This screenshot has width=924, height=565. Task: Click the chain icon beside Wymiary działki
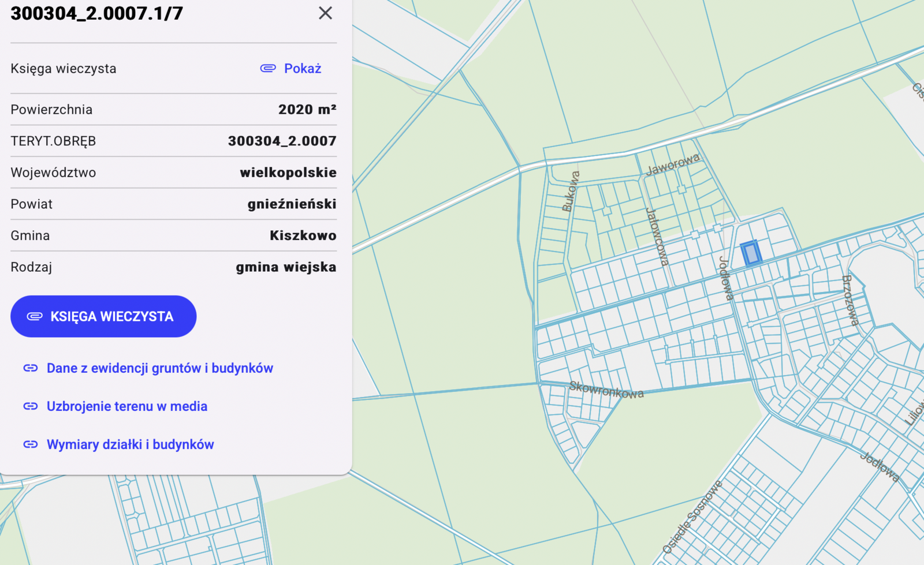click(x=31, y=444)
